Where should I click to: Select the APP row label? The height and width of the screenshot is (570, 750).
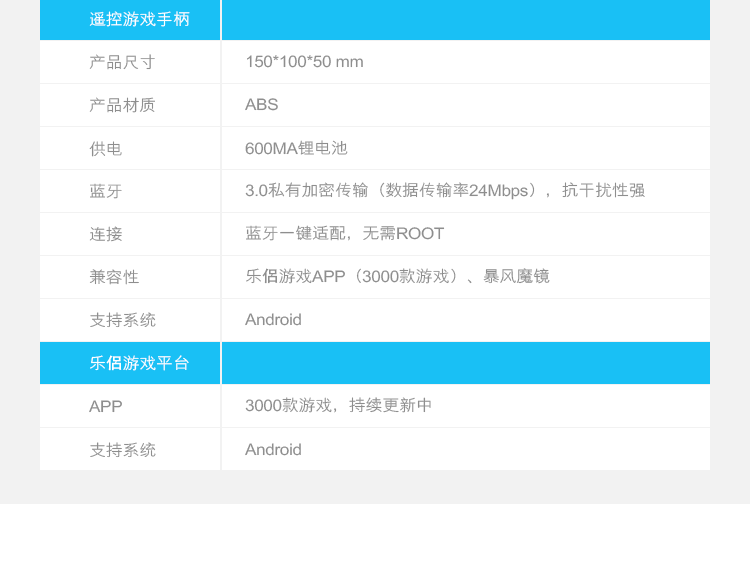point(106,406)
